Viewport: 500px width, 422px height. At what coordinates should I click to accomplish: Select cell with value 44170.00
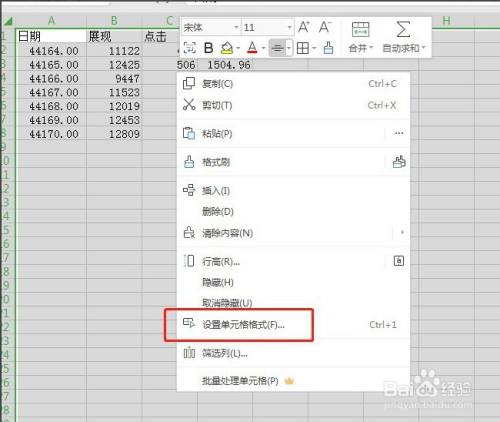51,134
